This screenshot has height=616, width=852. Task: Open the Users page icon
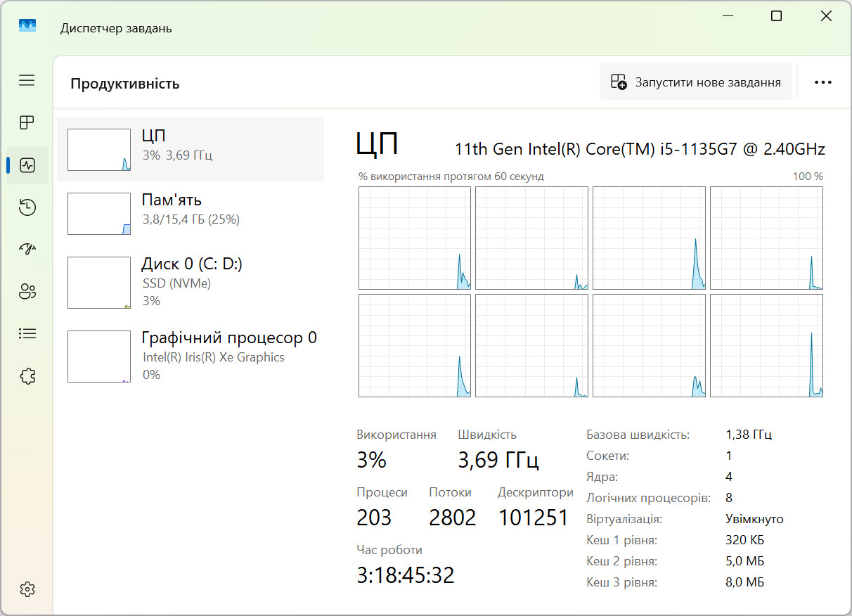(x=27, y=291)
